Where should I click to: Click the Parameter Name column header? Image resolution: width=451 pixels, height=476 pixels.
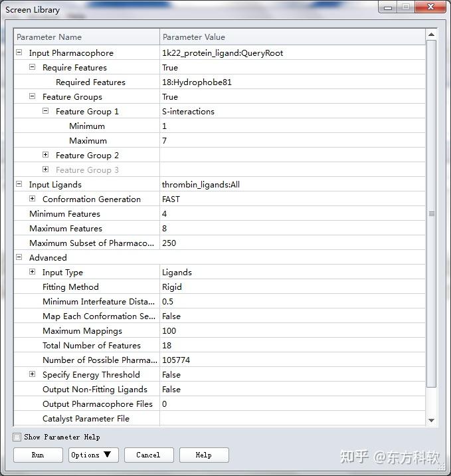click(87, 37)
